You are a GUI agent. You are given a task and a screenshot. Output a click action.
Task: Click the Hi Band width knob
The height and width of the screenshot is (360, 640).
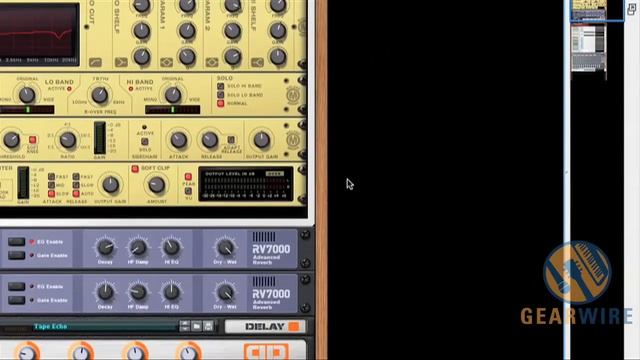[173, 95]
